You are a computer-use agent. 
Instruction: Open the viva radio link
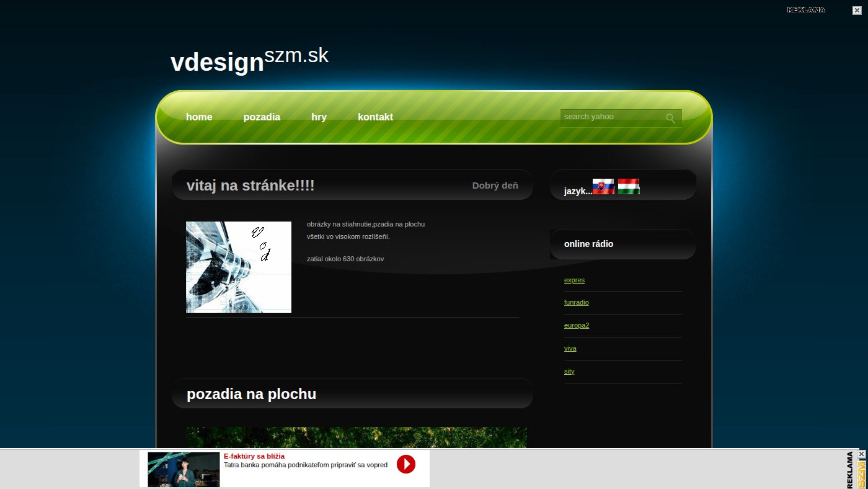pos(570,349)
